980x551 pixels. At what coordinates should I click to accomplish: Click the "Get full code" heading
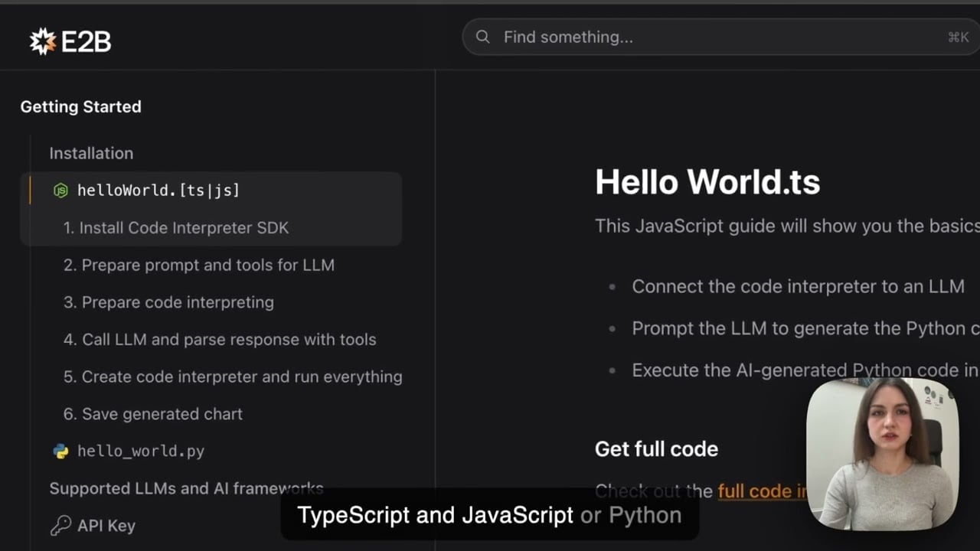coord(656,449)
